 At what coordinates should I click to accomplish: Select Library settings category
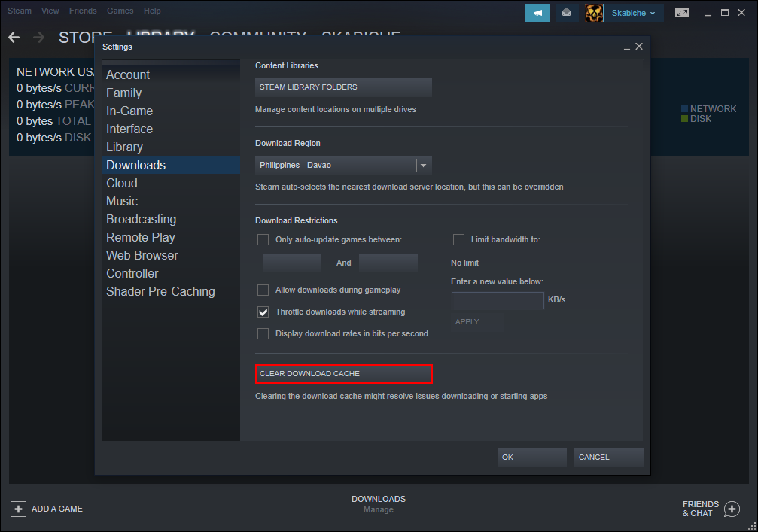(171, 147)
